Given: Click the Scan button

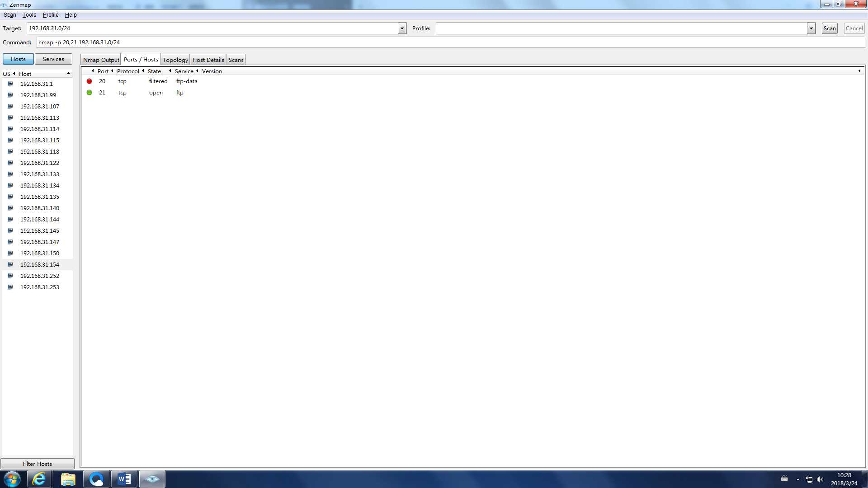Looking at the screenshot, I should [x=829, y=28].
